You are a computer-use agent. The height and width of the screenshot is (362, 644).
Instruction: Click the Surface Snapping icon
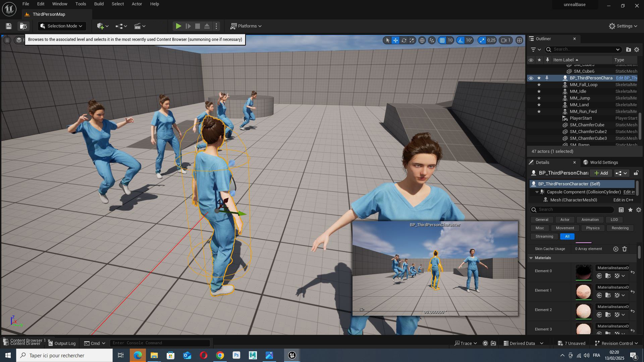tap(432, 40)
